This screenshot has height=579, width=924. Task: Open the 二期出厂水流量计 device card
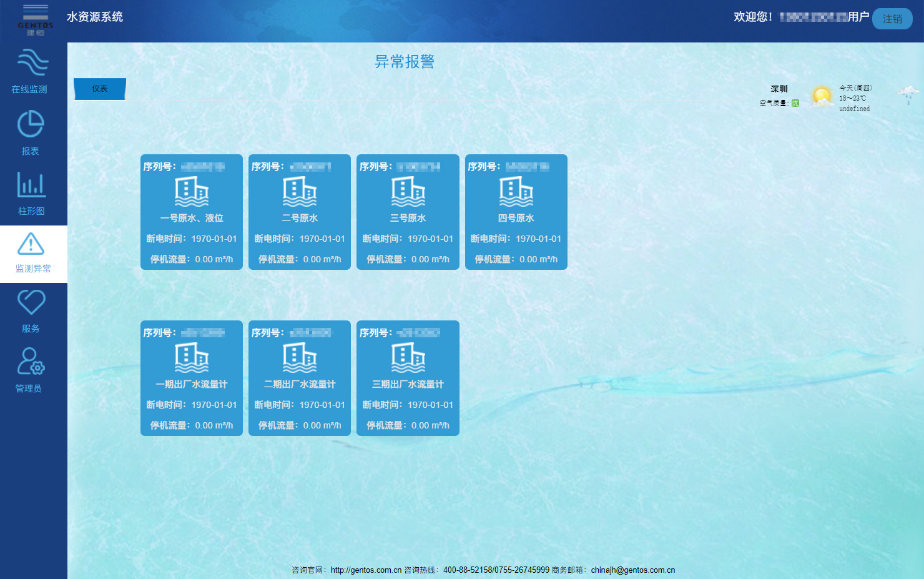pos(300,379)
